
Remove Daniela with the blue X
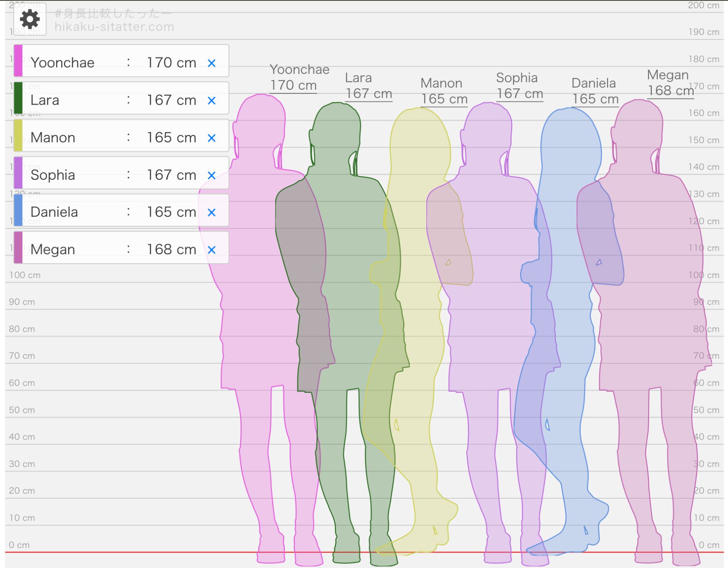pyautogui.click(x=212, y=212)
